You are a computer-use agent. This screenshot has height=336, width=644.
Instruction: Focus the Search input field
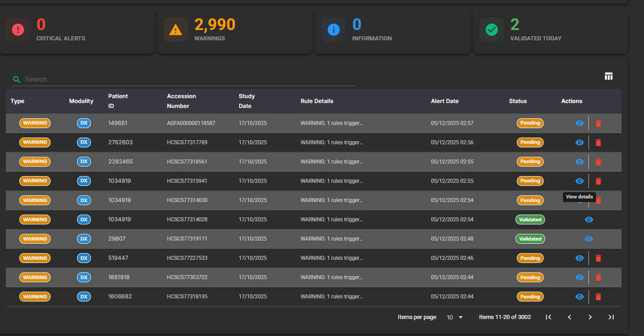[184, 79]
